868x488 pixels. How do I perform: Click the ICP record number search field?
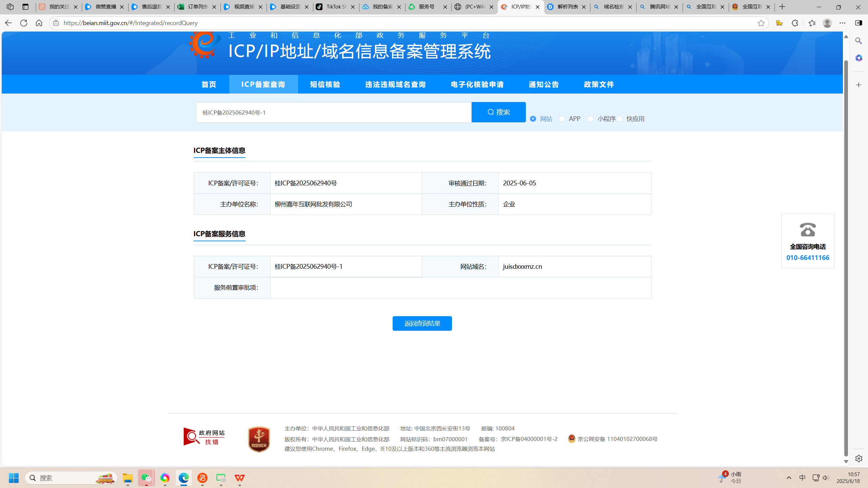333,113
